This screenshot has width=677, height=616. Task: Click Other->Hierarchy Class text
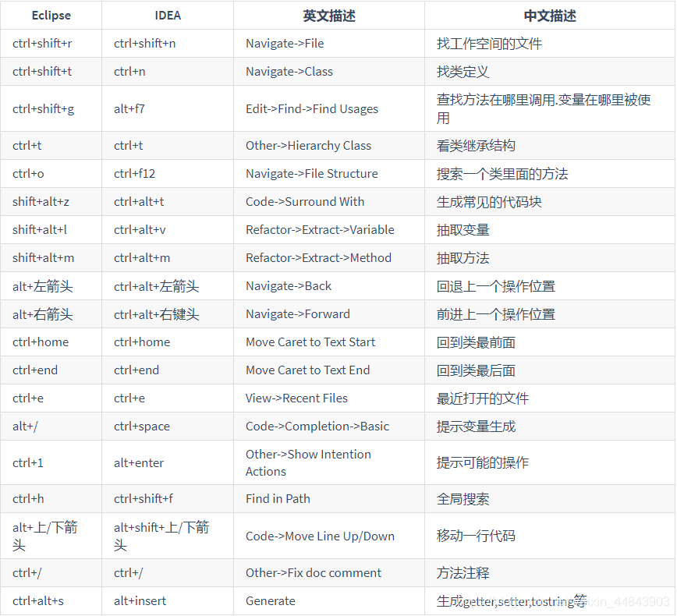click(308, 146)
